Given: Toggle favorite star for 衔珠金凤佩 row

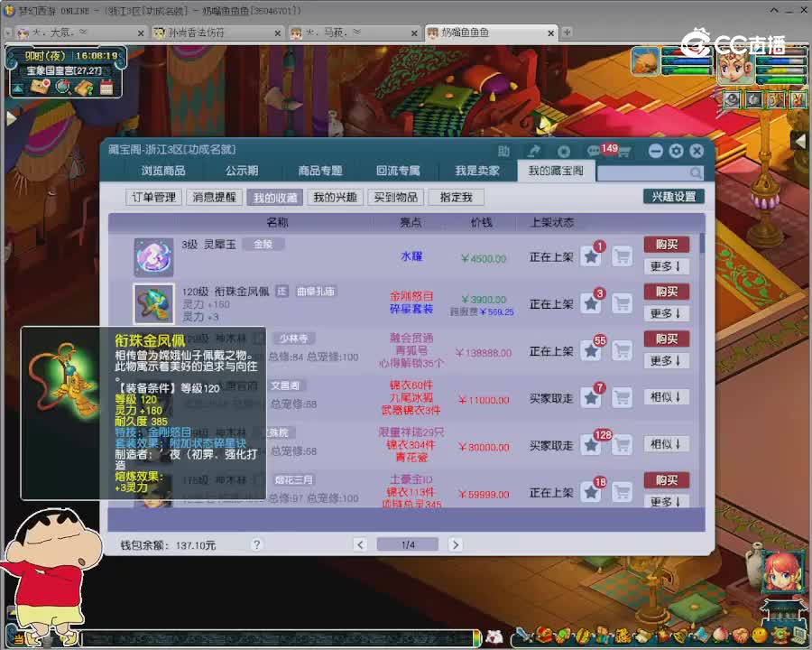Looking at the screenshot, I should tap(591, 303).
